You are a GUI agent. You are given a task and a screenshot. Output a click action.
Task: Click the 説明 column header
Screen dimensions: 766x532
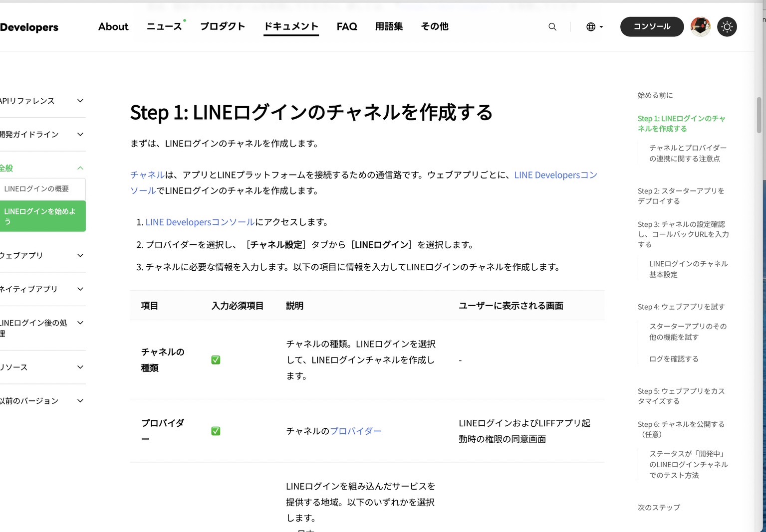click(295, 306)
